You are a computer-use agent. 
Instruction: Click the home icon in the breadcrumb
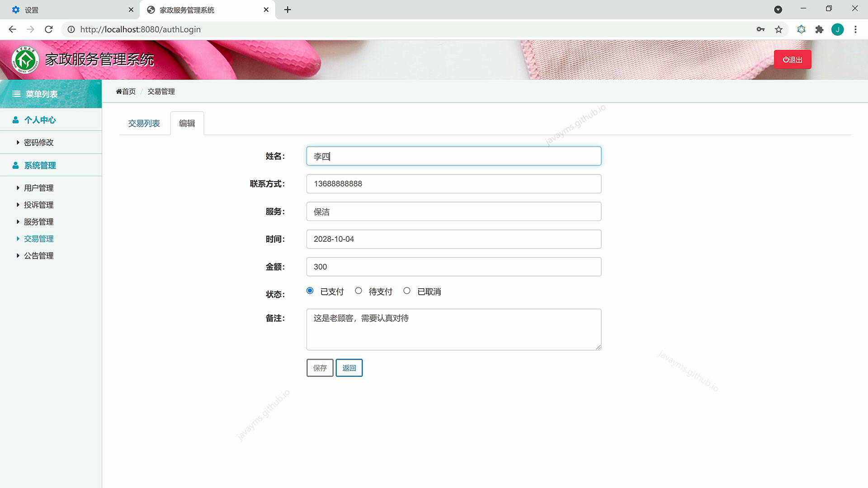click(x=119, y=91)
